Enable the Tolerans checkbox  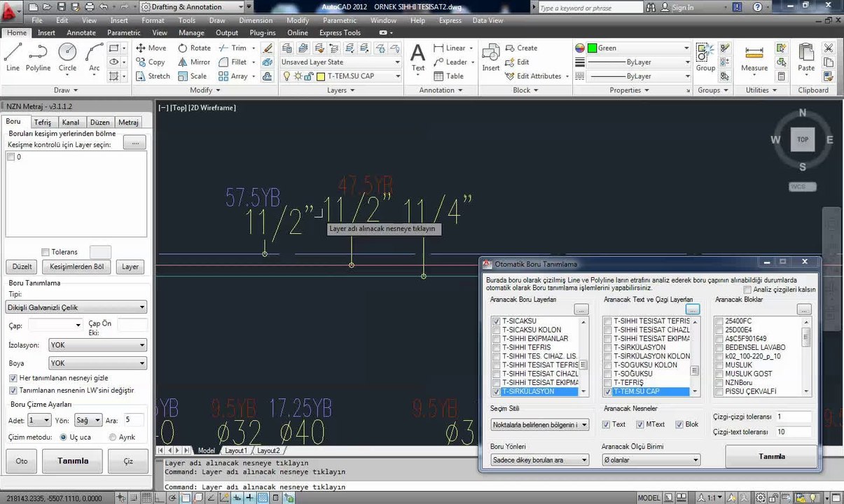point(46,252)
